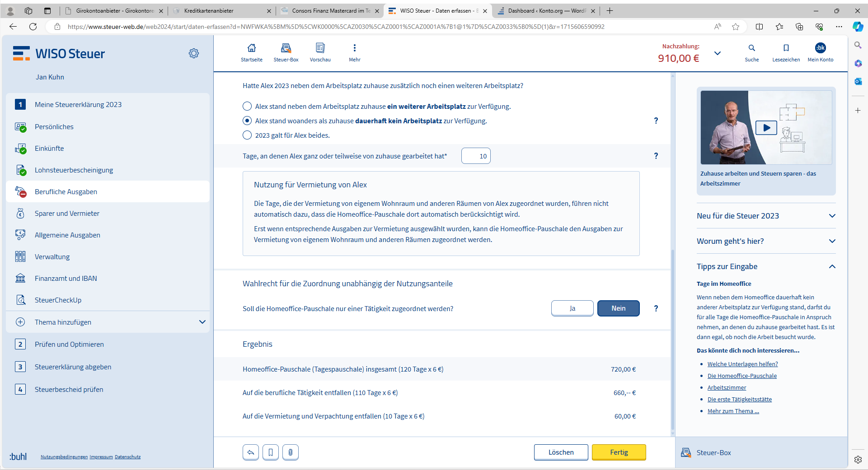Refresh the browser page
868x470 pixels.
pos(33,27)
